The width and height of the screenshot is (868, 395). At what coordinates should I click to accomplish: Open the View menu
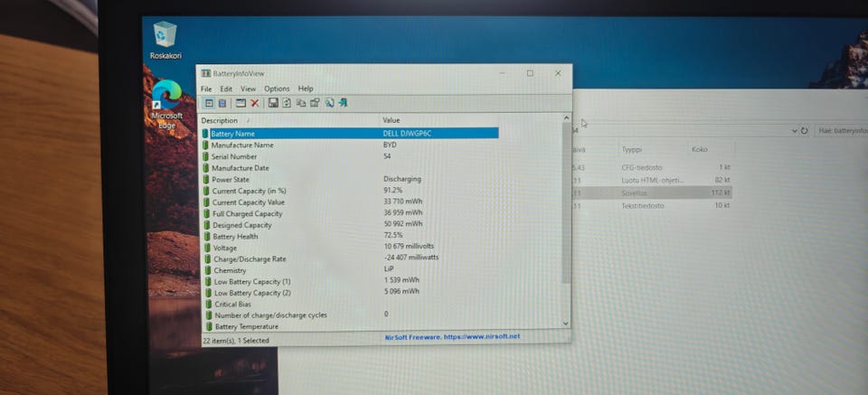(248, 89)
